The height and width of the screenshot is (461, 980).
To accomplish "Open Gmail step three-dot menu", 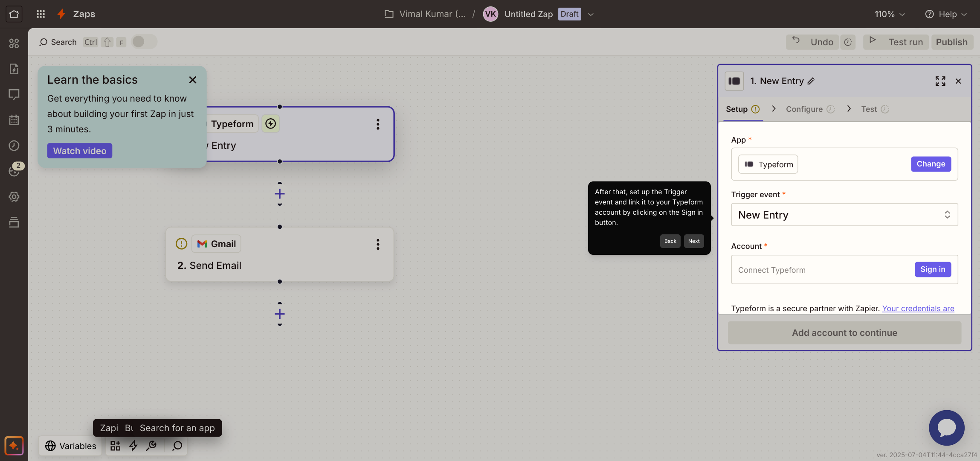I will click(378, 244).
